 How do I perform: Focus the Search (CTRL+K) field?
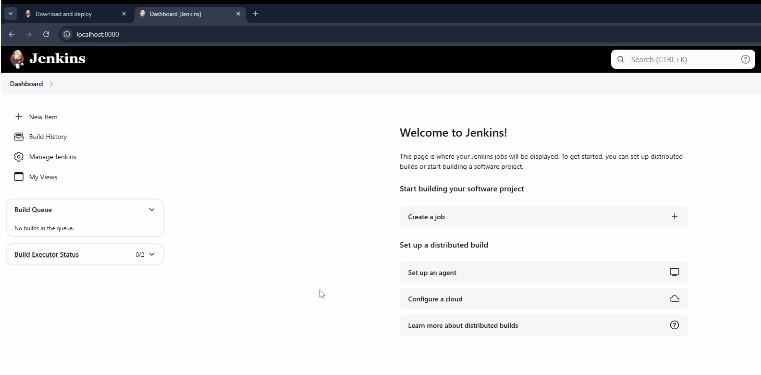coord(682,59)
